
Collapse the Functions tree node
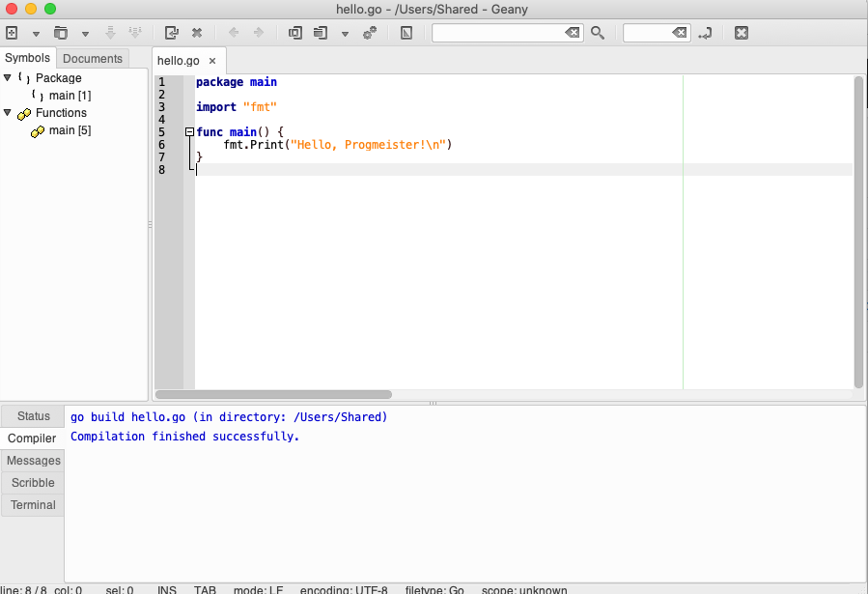7,112
